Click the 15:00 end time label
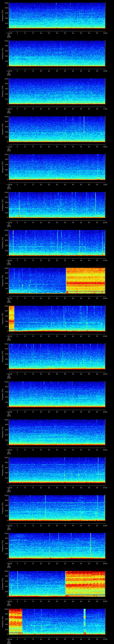 (105, 33)
